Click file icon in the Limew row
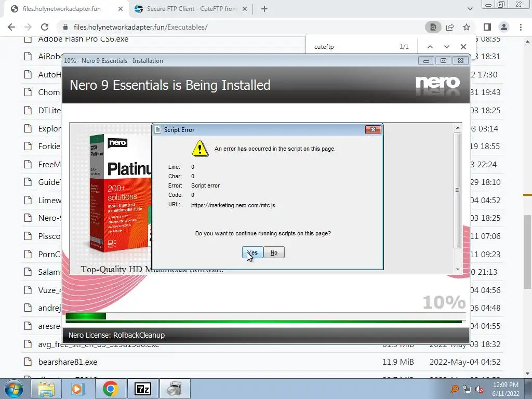This screenshot has height=399, width=532. [x=28, y=200]
